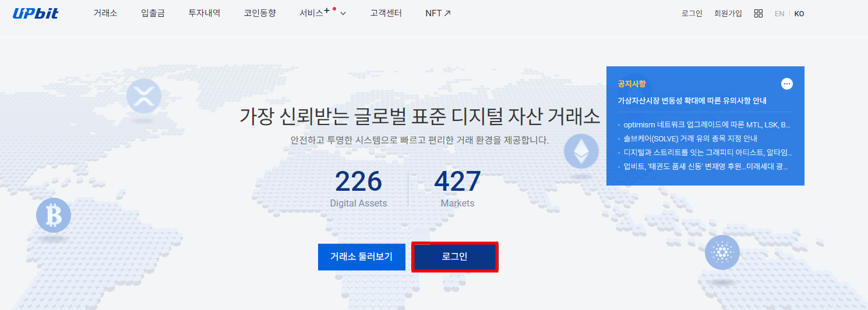868x310 pixels.
Task: Open the 입출금 menu
Action: [x=153, y=13]
